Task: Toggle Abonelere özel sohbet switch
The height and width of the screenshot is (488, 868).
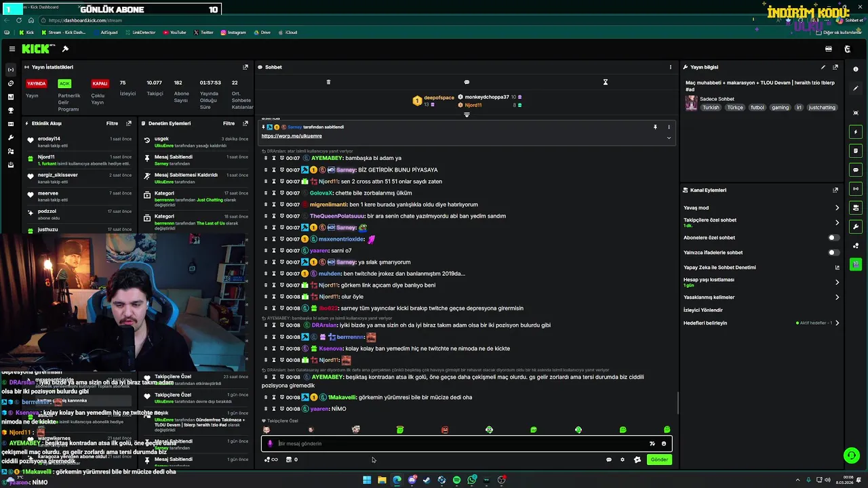Action: pyautogui.click(x=833, y=238)
